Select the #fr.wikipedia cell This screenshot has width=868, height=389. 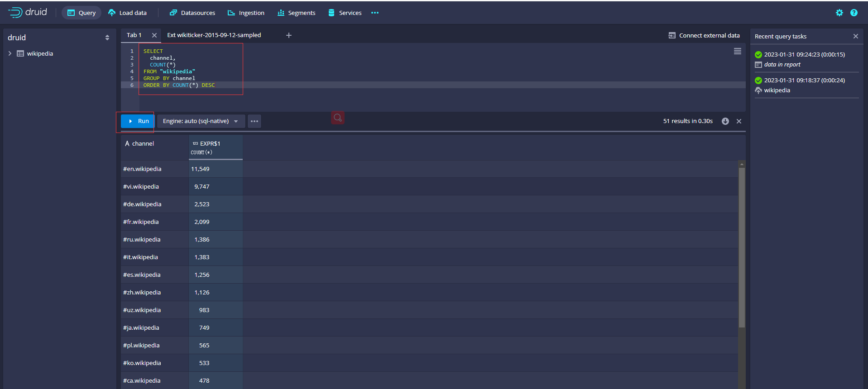(154, 222)
